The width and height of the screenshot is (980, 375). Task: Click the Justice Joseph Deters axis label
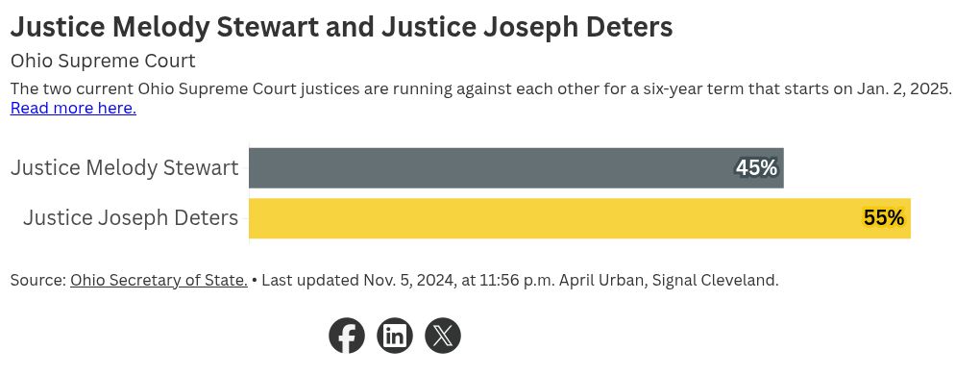click(131, 218)
